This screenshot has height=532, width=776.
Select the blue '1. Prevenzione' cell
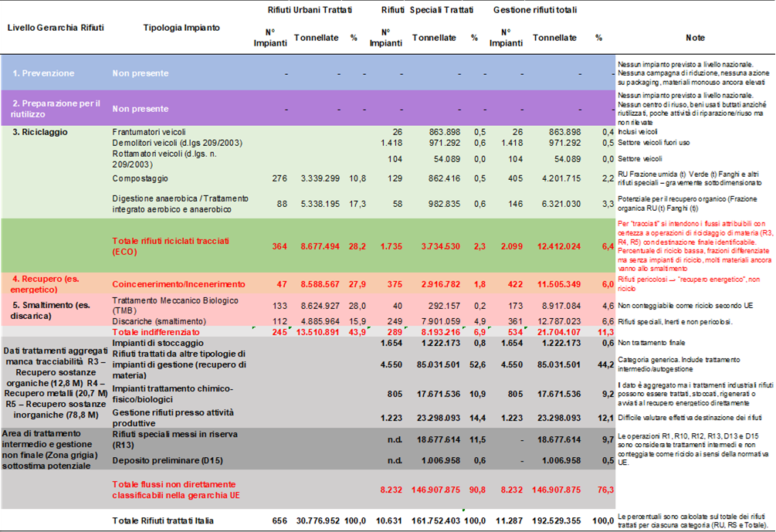pos(43,73)
